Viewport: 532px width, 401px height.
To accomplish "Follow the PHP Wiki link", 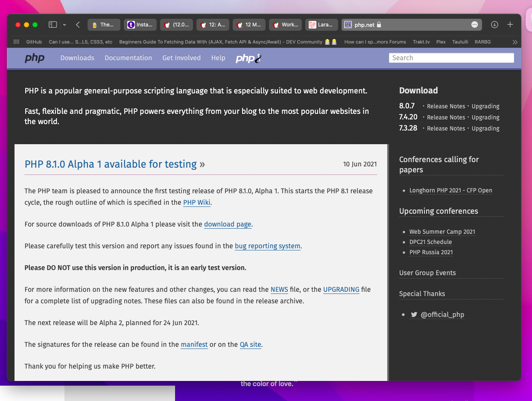I will (197, 202).
